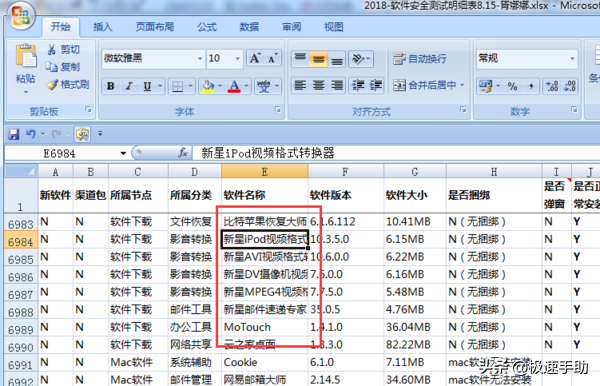The width and height of the screenshot is (600, 386).
Task: Align text to bottom of cell
Action: click(x=337, y=59)
